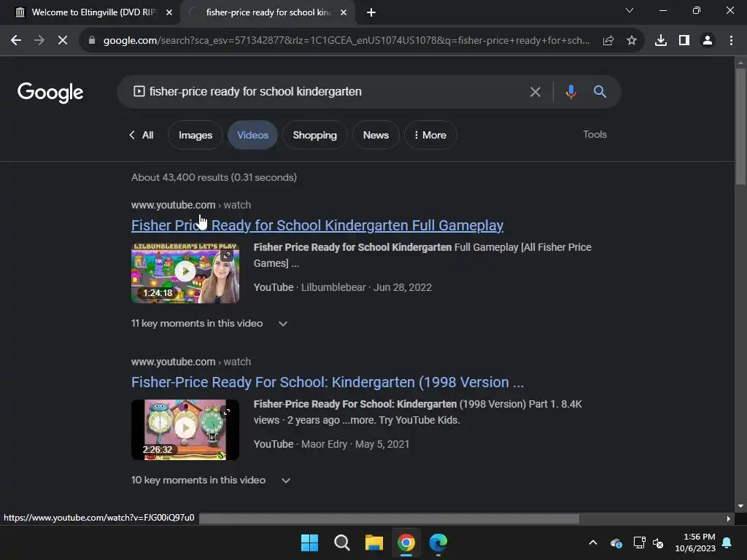Open the tab search dropdown
Screen dimensions: 747x560
(x=630, y=10)
